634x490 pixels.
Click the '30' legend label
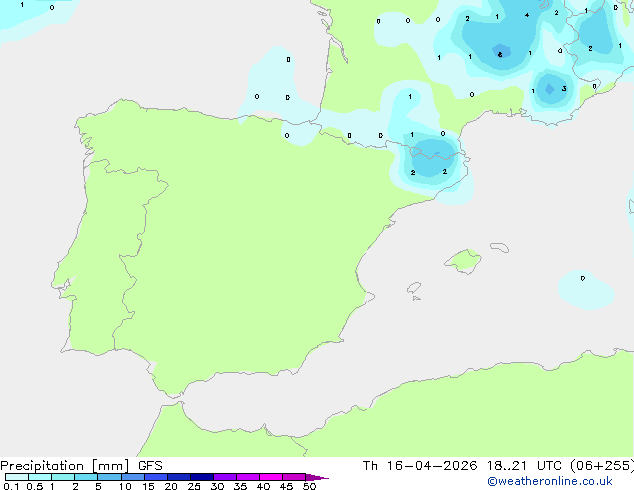217,486
